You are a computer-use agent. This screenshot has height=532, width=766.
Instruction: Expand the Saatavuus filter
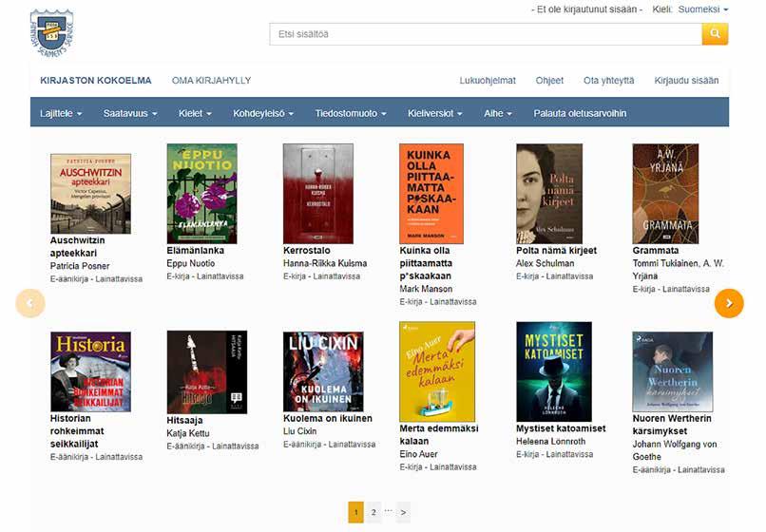point(130,113)
